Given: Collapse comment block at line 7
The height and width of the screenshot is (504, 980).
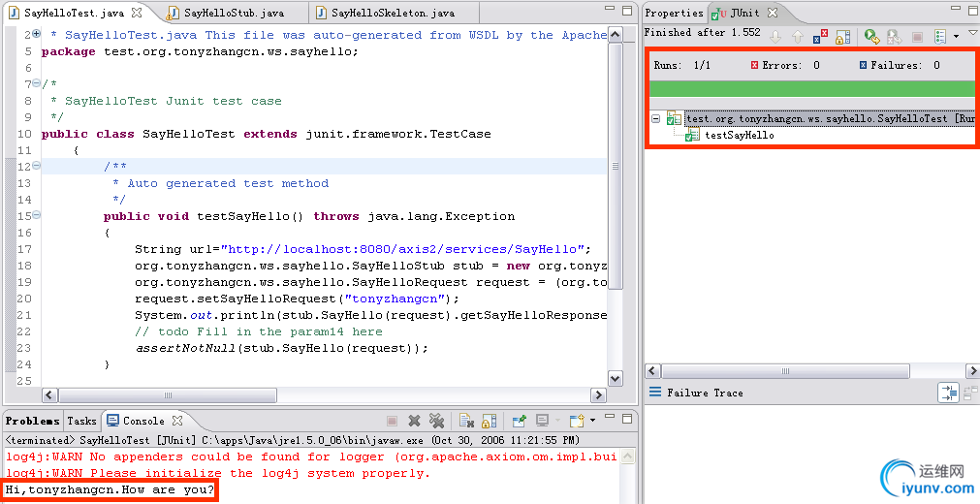Looking at the screenshot, I should point(36,83).
